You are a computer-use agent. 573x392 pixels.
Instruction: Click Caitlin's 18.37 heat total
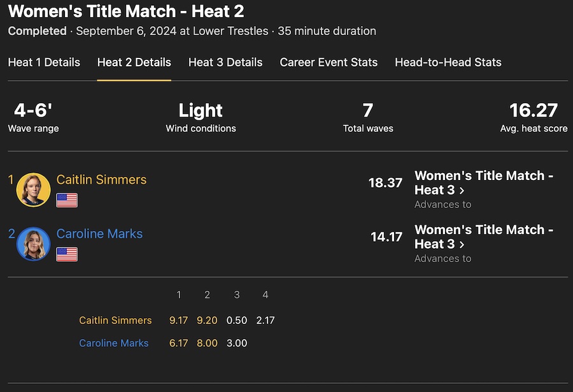tap(385, 183)
